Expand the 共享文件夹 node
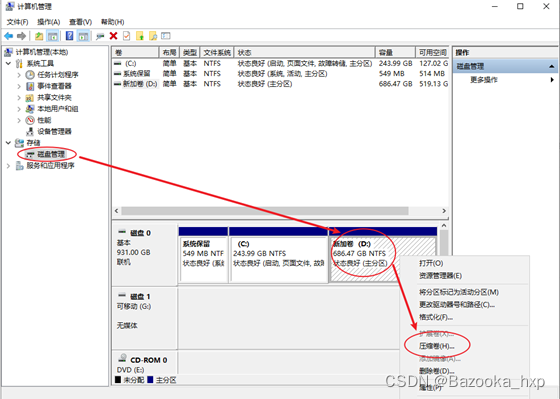The image size is (560, 399). pos(19,98)
